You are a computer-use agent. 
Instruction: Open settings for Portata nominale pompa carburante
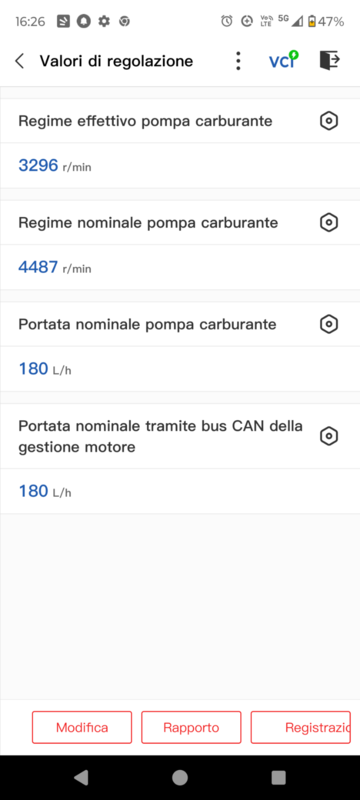(x=329, y=324)
